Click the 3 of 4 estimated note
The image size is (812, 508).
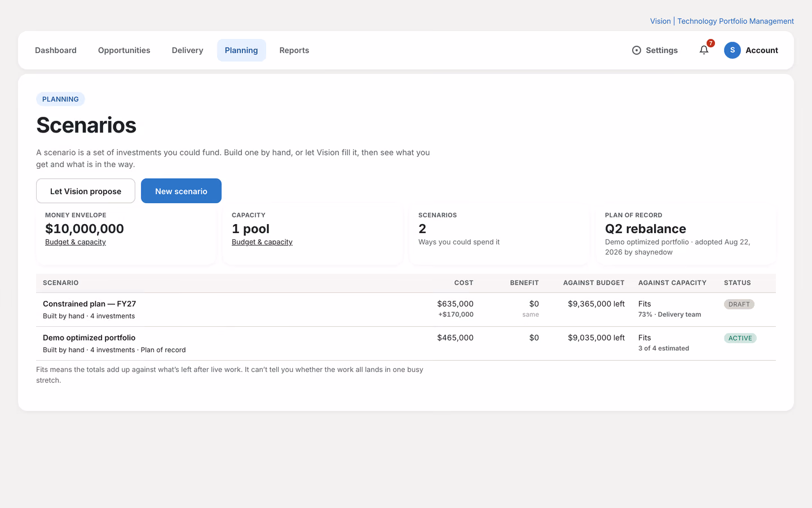coord(664,348)
